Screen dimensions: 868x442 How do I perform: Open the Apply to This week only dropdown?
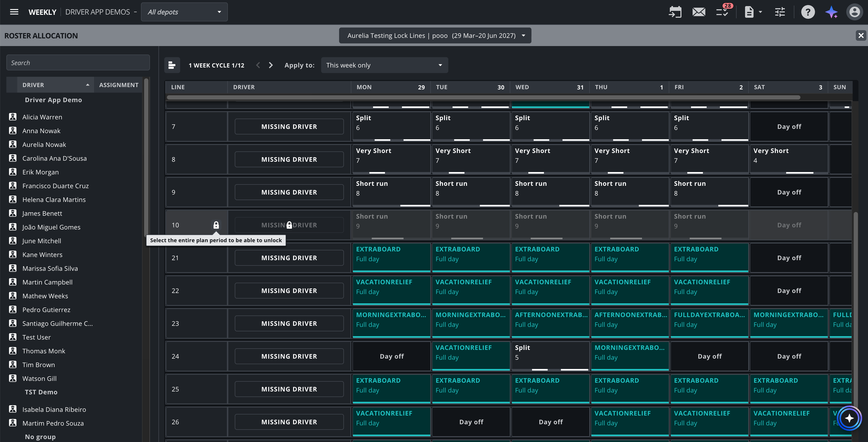click(x=384, y=65)
